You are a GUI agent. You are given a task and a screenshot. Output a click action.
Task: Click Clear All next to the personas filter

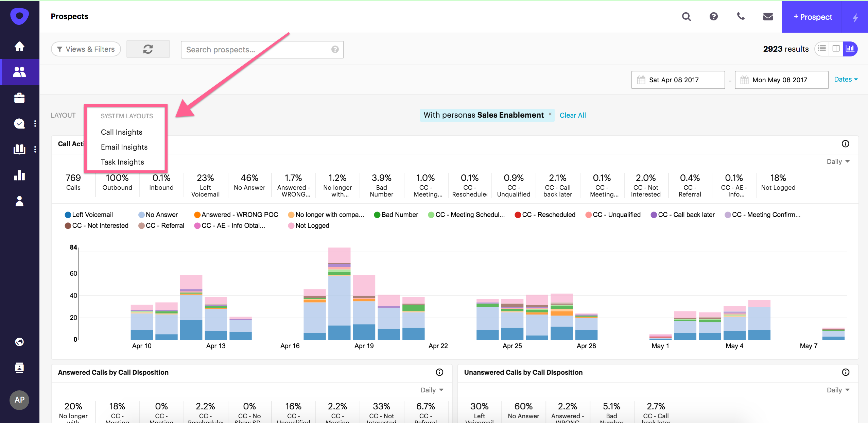click(572, 115)
